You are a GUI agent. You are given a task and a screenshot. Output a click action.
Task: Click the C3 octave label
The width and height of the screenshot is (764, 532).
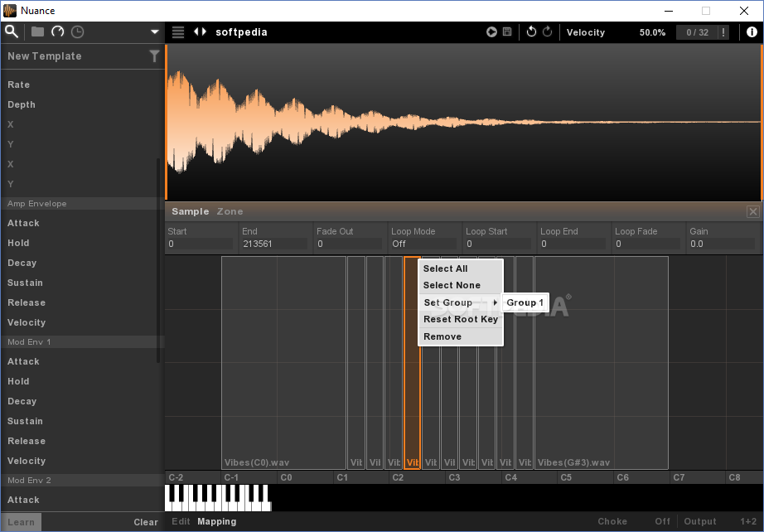[454, 477]
